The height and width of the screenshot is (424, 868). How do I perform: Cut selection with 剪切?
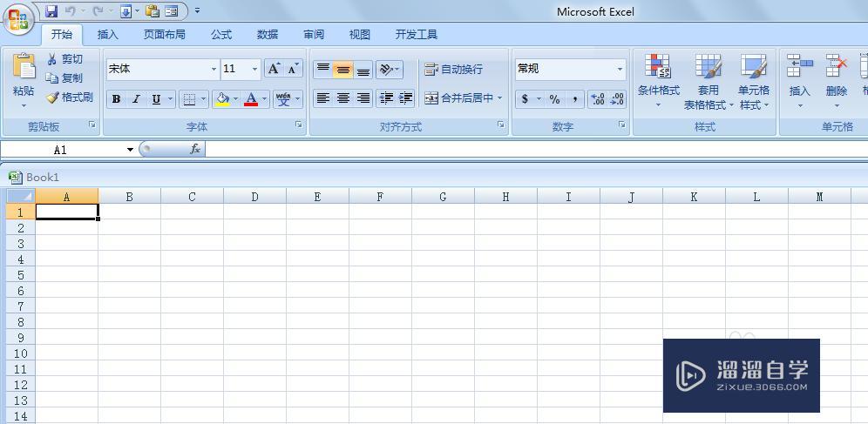pyautogui.click(x=64, y=59)
